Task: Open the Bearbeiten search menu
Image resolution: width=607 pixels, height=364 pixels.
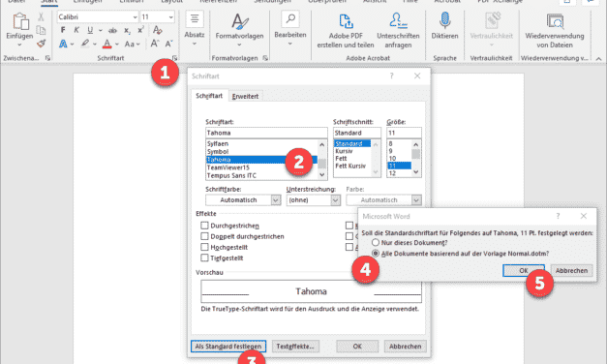Action: (x=290, y=29)
